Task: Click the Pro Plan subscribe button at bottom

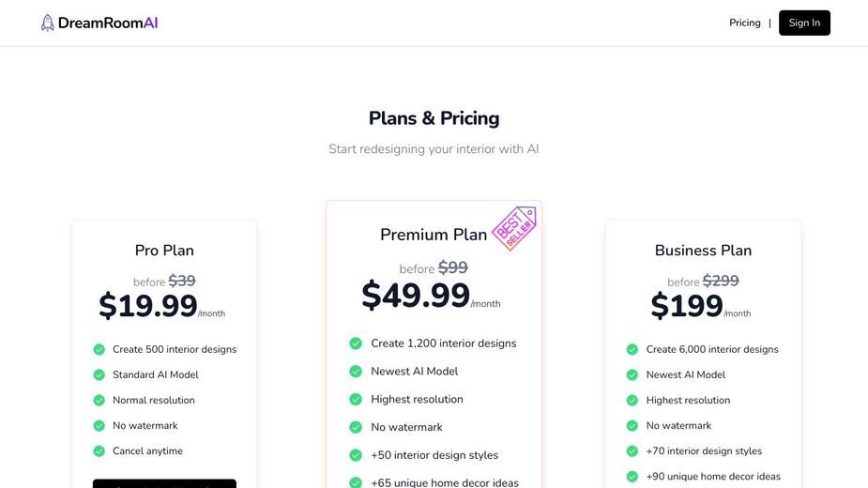Action: (164, 483)
